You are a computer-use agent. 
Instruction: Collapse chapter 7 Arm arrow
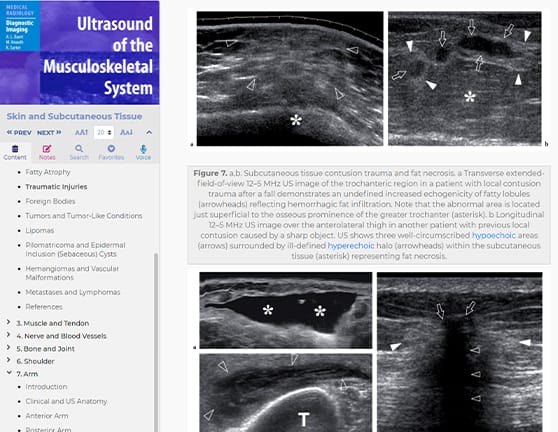point(9,373)
